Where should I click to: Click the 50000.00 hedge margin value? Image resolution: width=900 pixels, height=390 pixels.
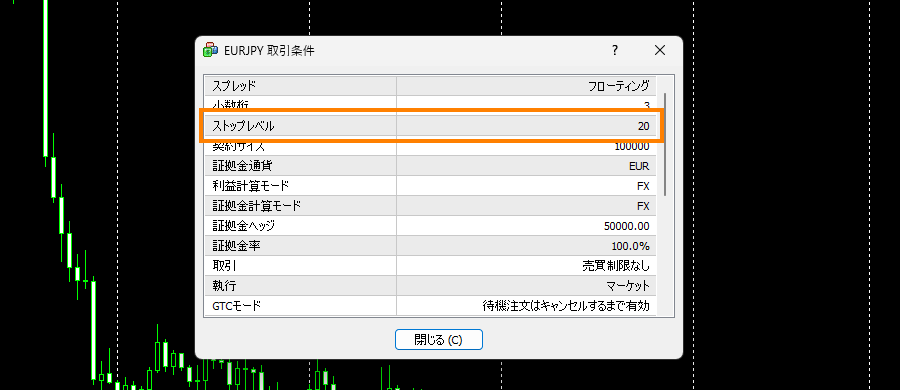(627, 226)
